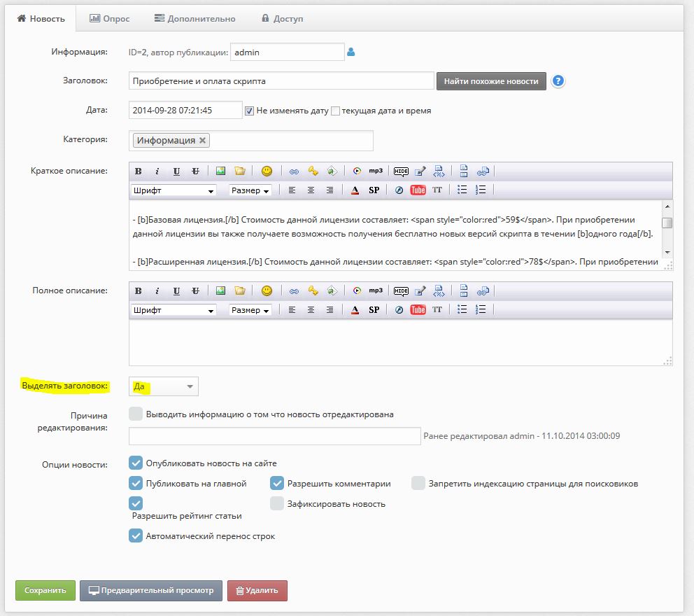Disable 'Разрешить комментарии' checkbox
Image resolution: width=694 pixels, height=616 pixels.
(277, 483)
